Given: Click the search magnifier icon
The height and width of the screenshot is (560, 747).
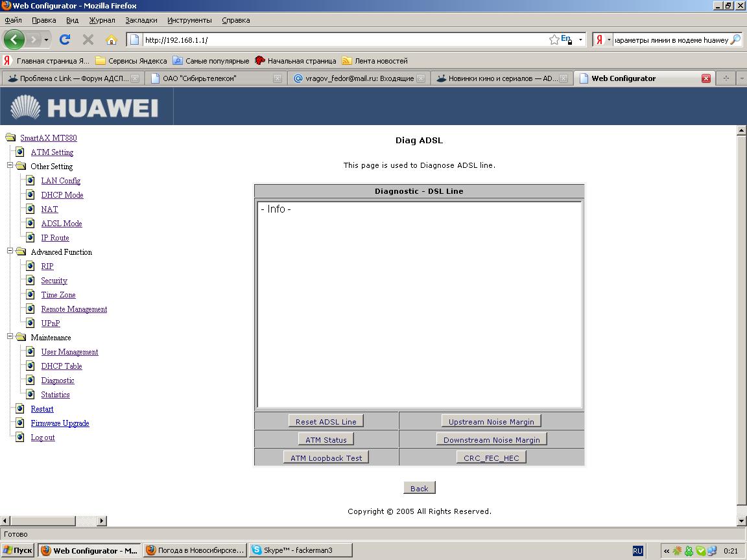Looking at the screenshot, I should [x=735, y=40].
